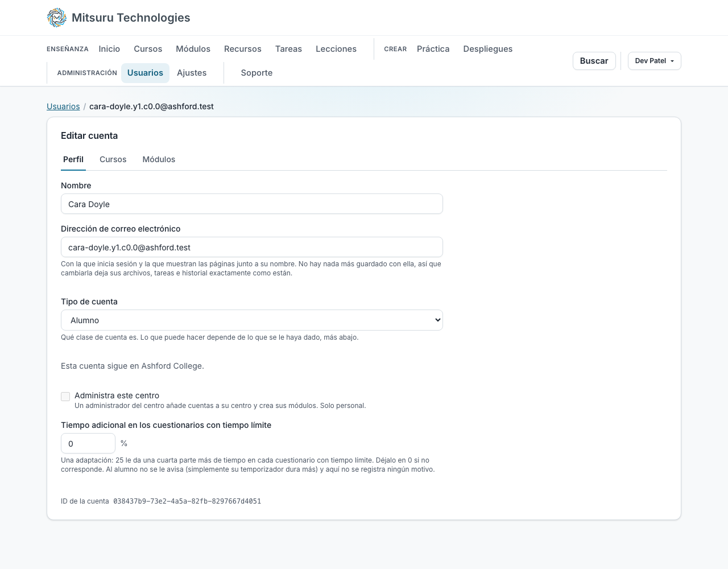Click the Dirección de correo electrónico label
This screenshot has height=569, width=728.
point(121,229)
